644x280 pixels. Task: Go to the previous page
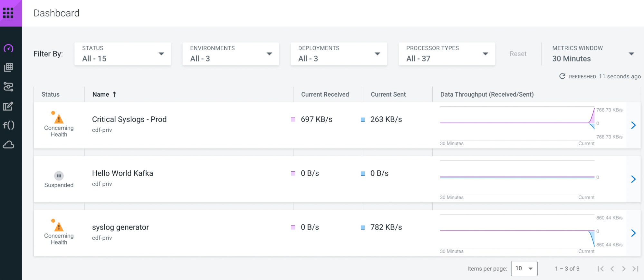click(612, 269)
